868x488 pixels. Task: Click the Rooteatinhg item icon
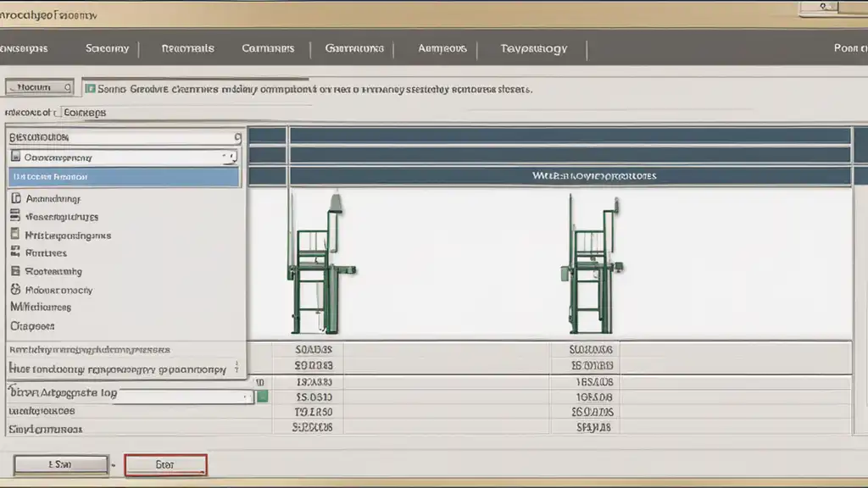15,272
